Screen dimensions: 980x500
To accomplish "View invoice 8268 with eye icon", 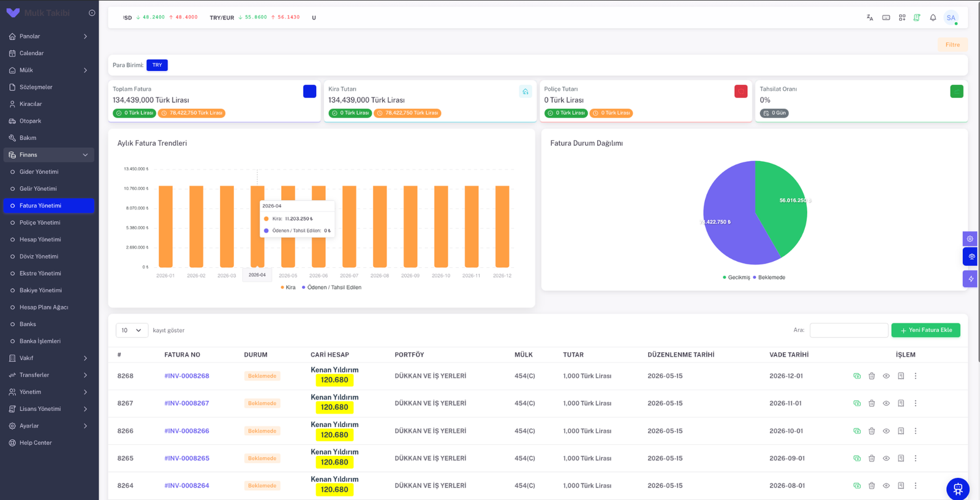I will pos(886,376).
